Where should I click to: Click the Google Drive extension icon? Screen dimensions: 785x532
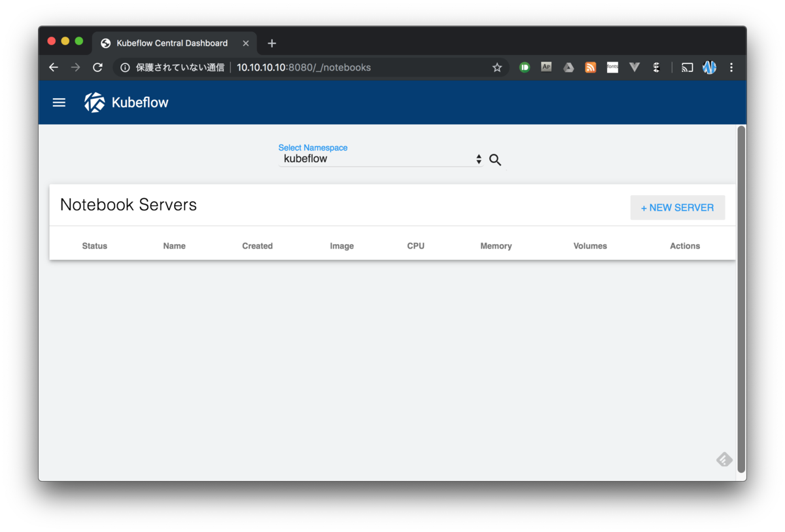tap(568, 67)
